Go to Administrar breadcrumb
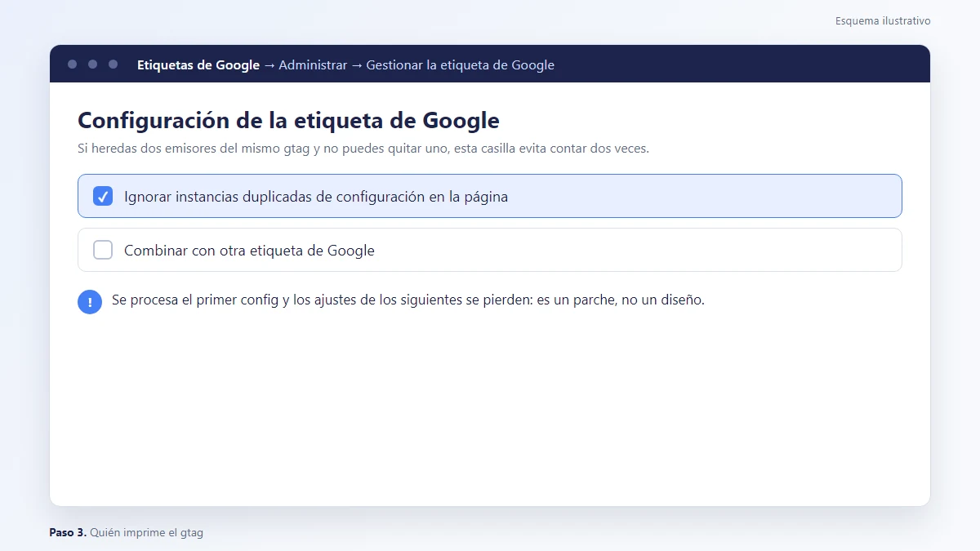Image resolution: width=980 pixels, height=551 pixels. click(313, 64)
